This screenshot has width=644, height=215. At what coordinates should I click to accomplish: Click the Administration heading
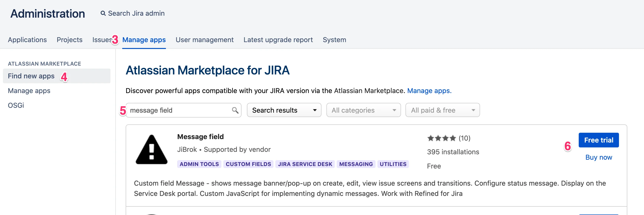[x=48, y=13]
